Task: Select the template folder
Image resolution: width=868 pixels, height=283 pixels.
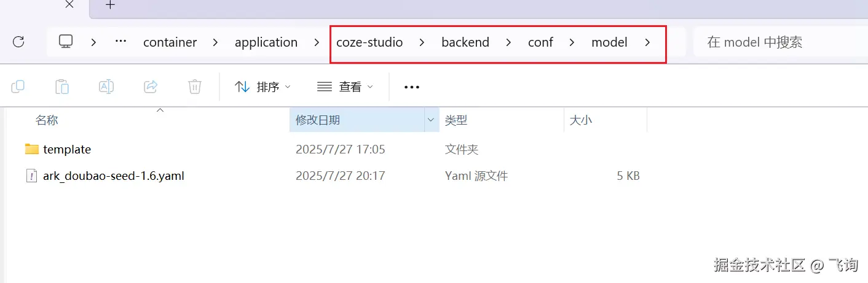Action: point(67,149)
